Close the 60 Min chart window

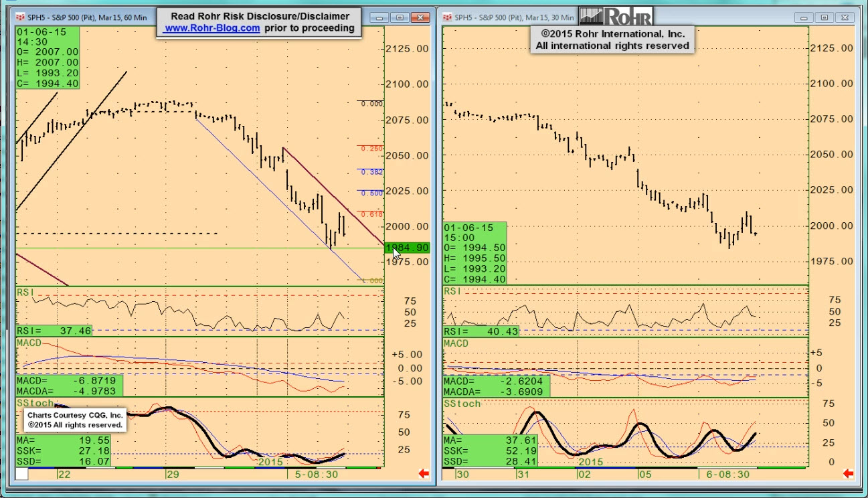coord(420,17)
